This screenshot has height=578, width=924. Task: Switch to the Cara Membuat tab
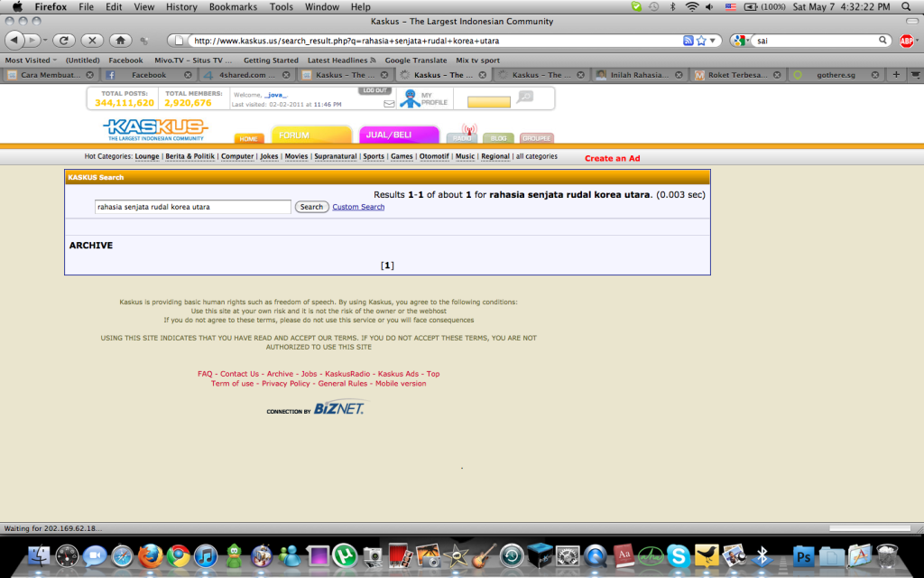tap(50, 75)
